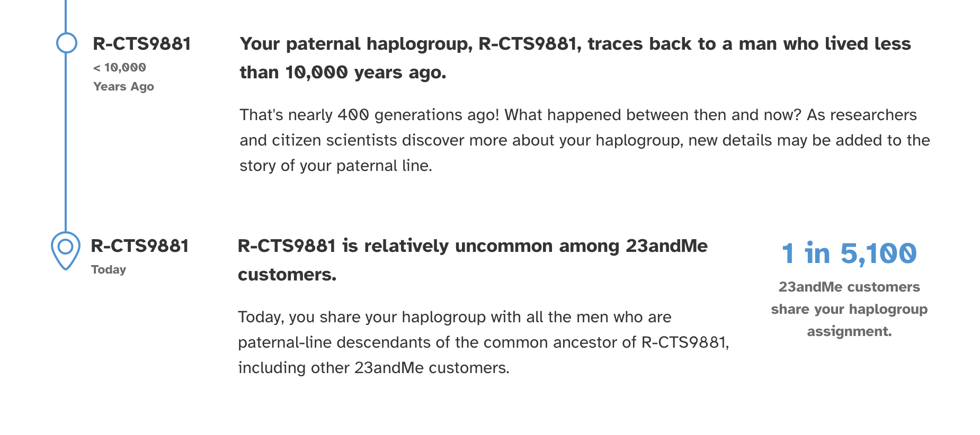Image resolution: width=980 pixels, height=435 pixels.
Task: Click 'including other 23andMe customers.' text
Action: tap(373, 368)
